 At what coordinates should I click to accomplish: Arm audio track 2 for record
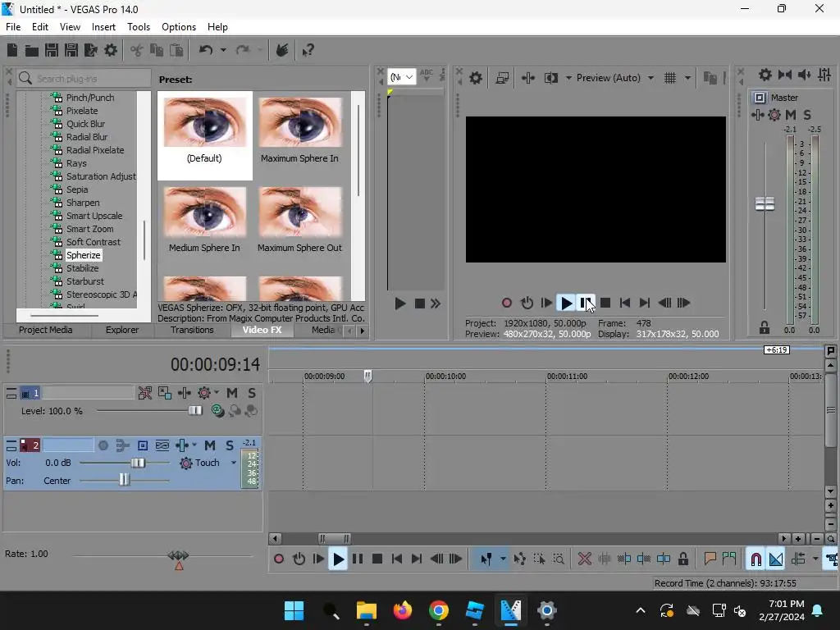pyautogui.click(x=103, y=445)
